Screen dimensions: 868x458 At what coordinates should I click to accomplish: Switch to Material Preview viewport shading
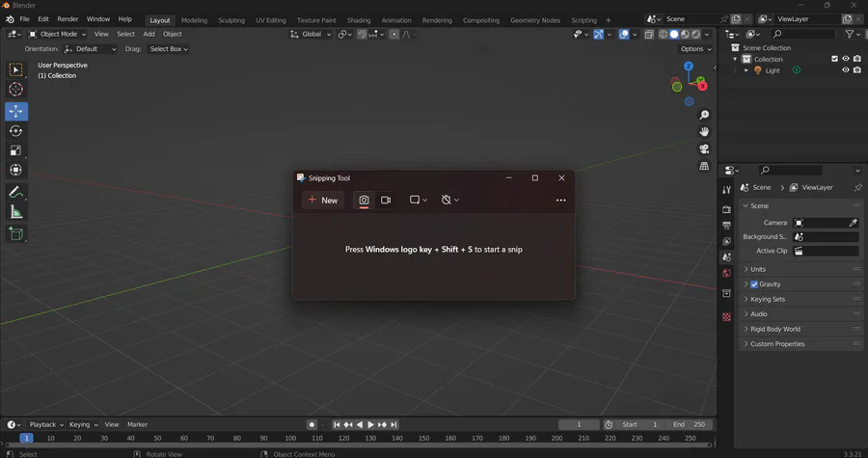[x=685, y=35]
